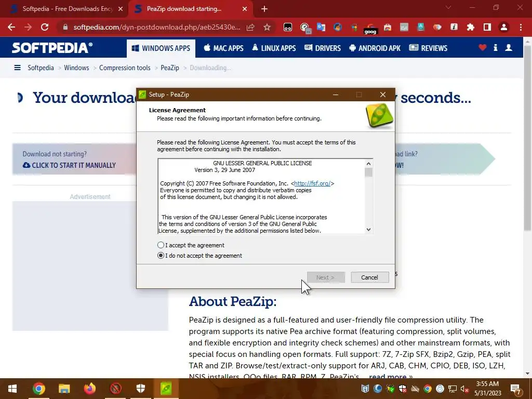Click the info 'i' icon on Softpedia header
This screenshot has width=532, height=399.
495,47
